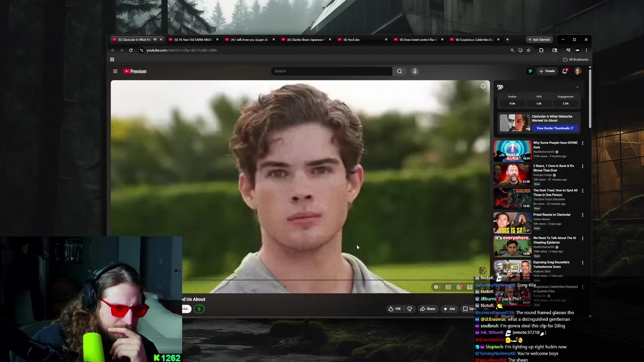Screen dimensions: 644x362
Task: Open the YouTube account avatar menu
Action: [578, 71]
